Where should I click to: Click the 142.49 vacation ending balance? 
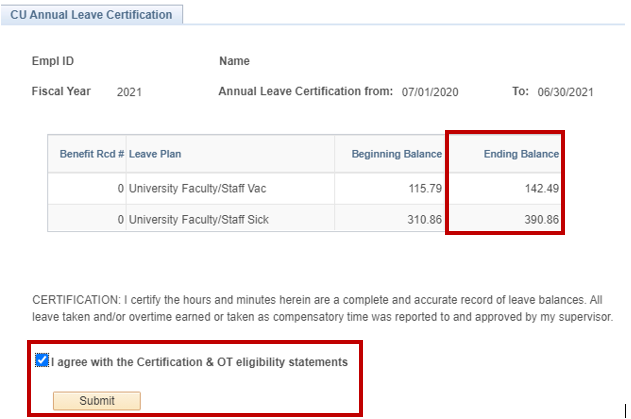[542, 188]
